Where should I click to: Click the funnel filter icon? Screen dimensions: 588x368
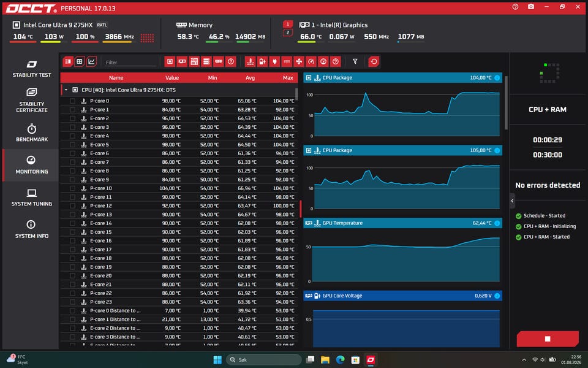coord(355,61)
